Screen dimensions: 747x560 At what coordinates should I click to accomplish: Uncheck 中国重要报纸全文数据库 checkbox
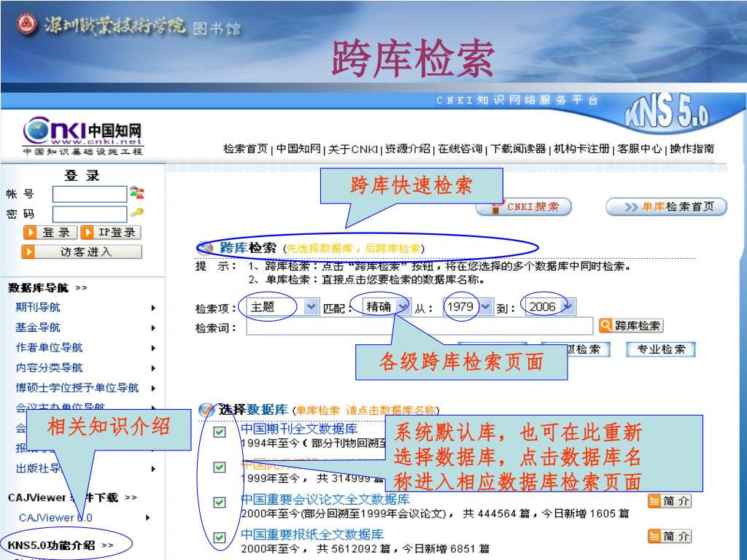pos(219,537)
